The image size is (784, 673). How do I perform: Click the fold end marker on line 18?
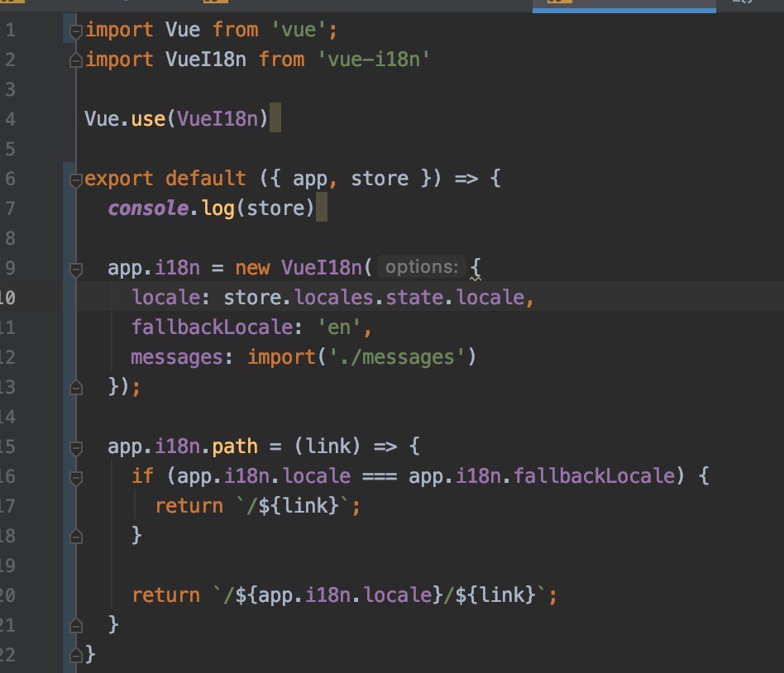pos(76,537)
